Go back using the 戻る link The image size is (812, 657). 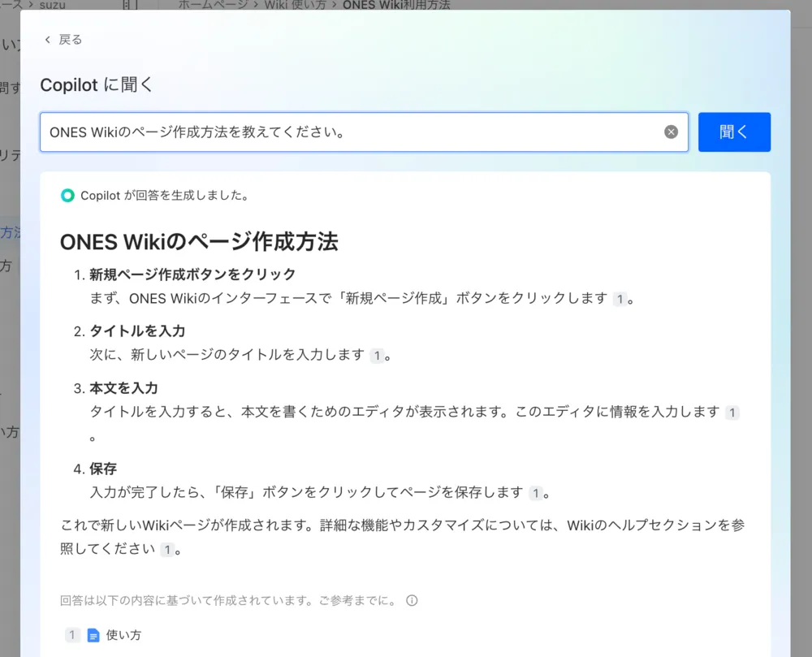[x=63, y=40]
